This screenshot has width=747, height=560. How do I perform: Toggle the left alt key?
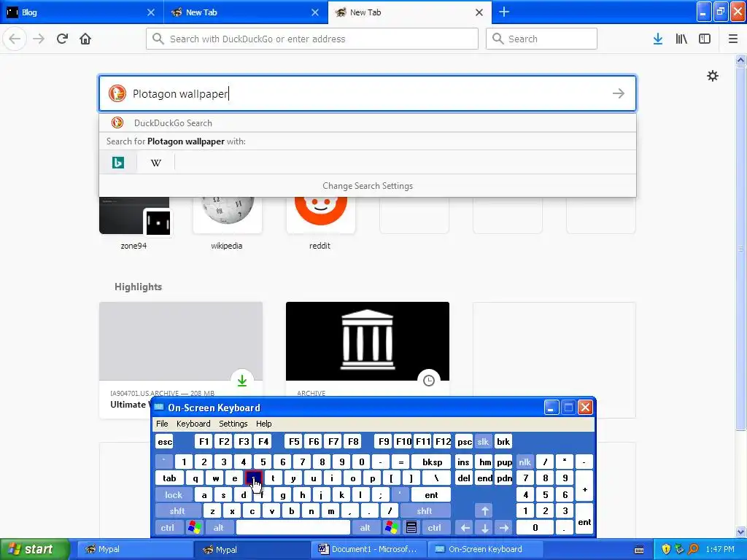point(218,528)
